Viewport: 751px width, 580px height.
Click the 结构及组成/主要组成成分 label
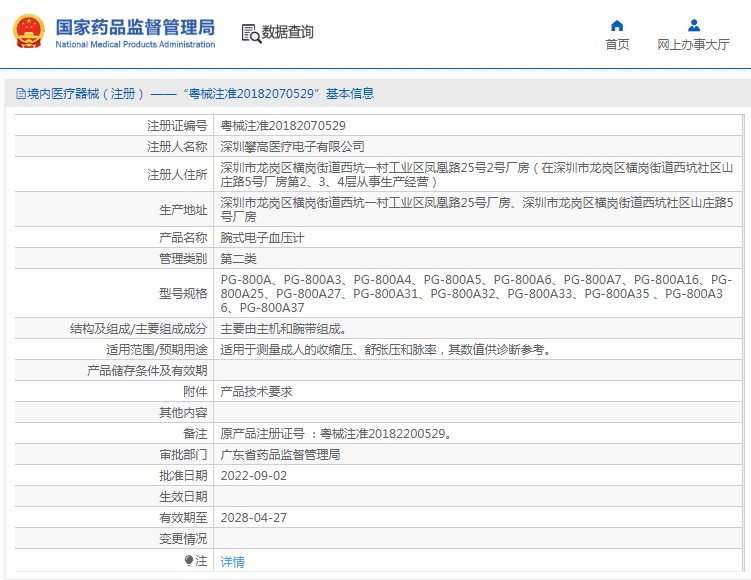click(138, 329)
